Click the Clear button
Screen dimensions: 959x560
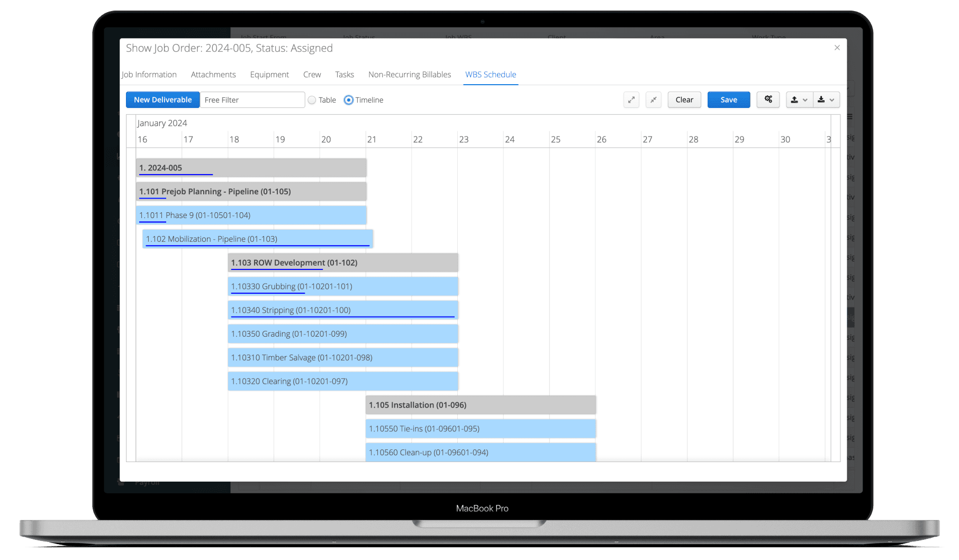pos(684,100)
